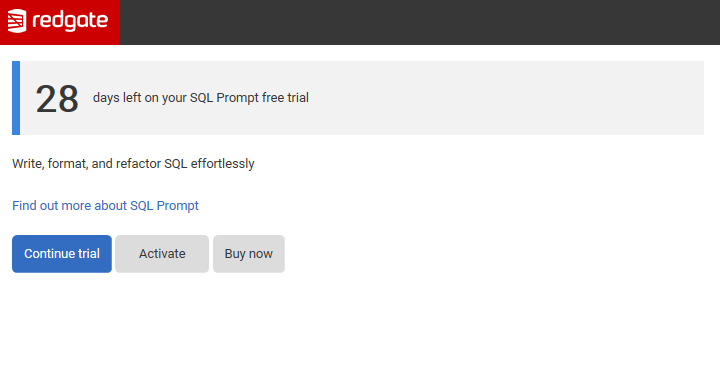This screenshot has height=380, width=720.
Task: Click the word effortlessly in the tagline
Action: [223, 164]
